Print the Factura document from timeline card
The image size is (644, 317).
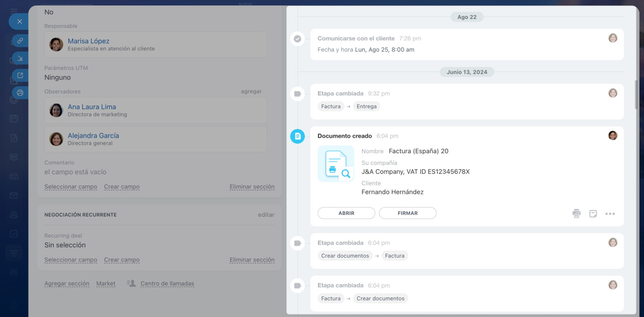pyautogui.click(x=576, y=214)
